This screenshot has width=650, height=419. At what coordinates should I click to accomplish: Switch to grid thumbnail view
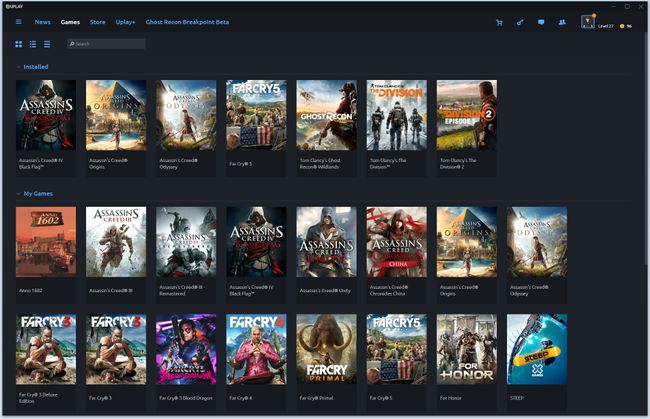coord(19,44)
